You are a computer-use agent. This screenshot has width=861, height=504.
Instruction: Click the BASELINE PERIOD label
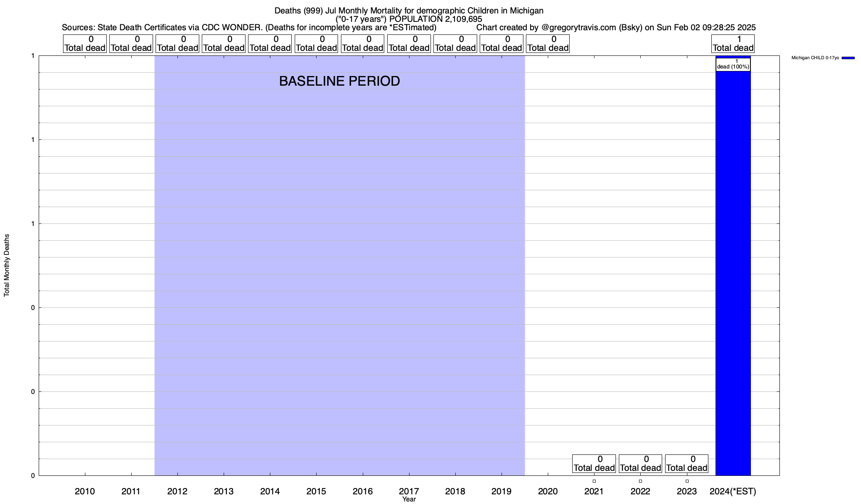point(339,81)
